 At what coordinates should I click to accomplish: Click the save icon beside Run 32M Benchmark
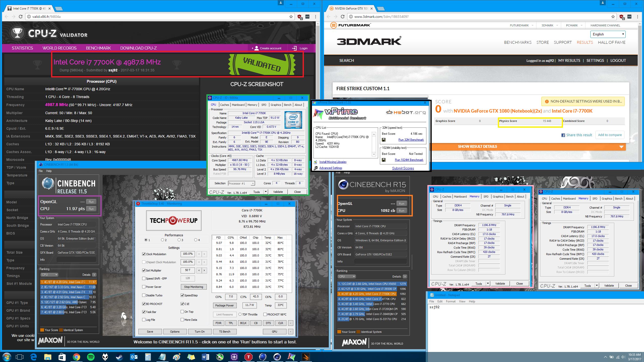pyautogui.click(x=384, y=140)
